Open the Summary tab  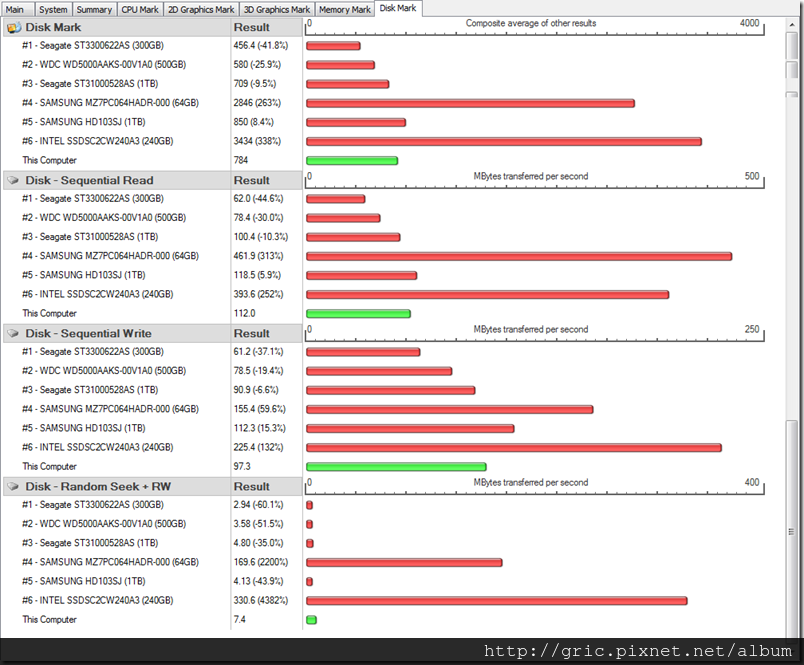(94, 9)
